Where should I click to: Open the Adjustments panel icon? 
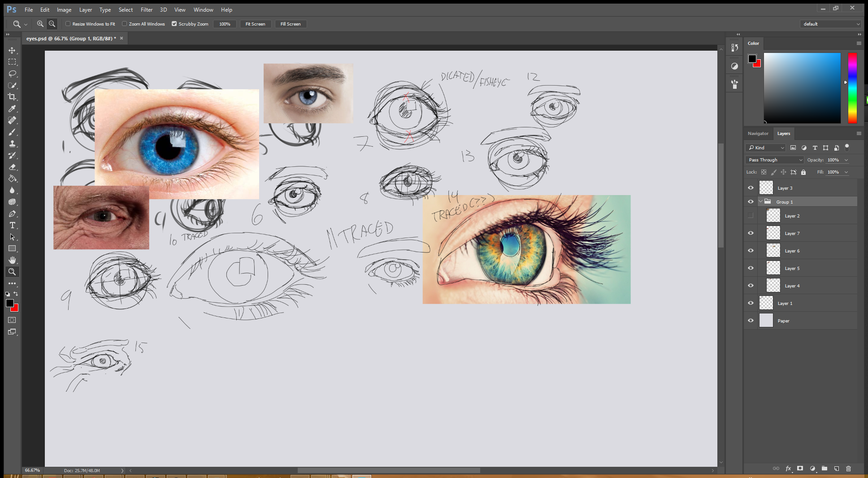[734, 66]
